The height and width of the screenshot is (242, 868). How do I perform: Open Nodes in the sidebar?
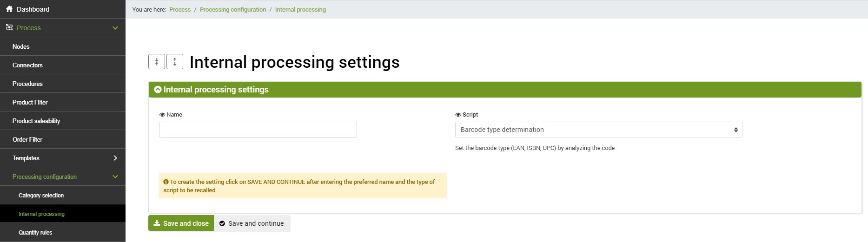click(21, 46)
